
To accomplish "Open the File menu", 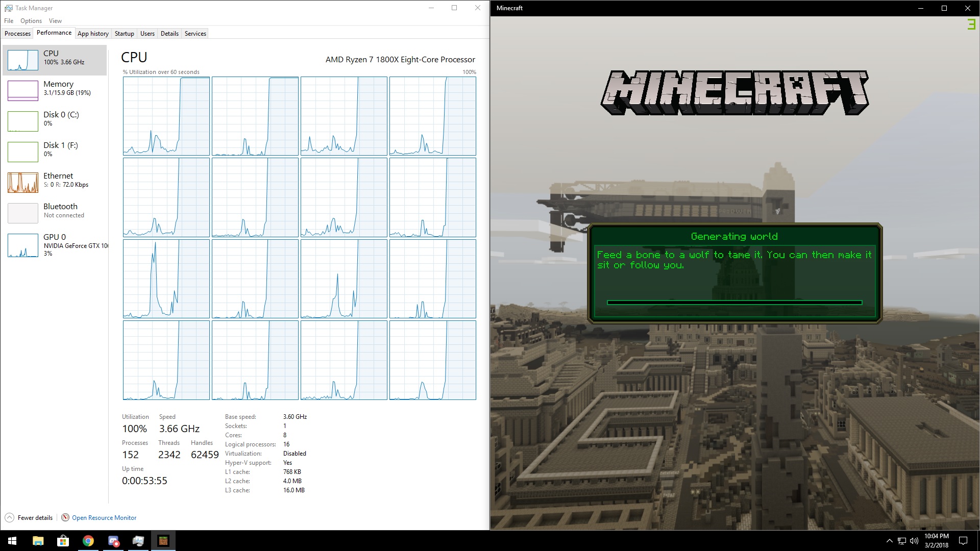I will [9, 21].
